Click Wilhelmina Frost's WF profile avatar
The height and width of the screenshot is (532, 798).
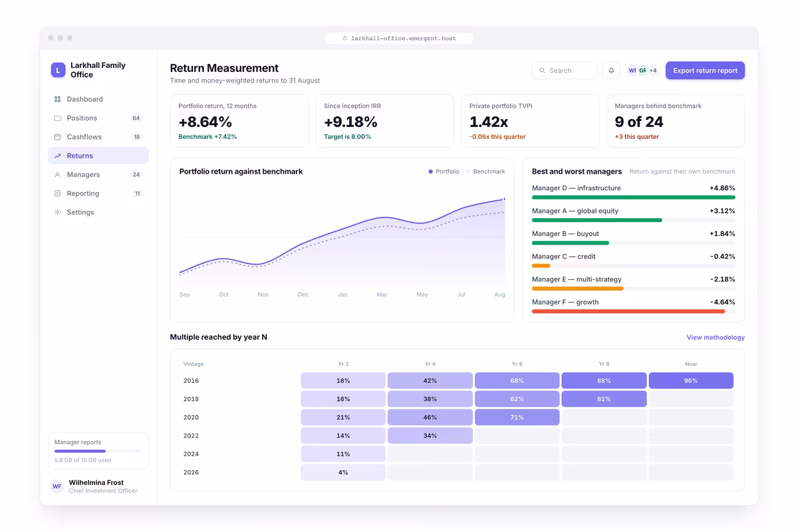tap(57, 487)
